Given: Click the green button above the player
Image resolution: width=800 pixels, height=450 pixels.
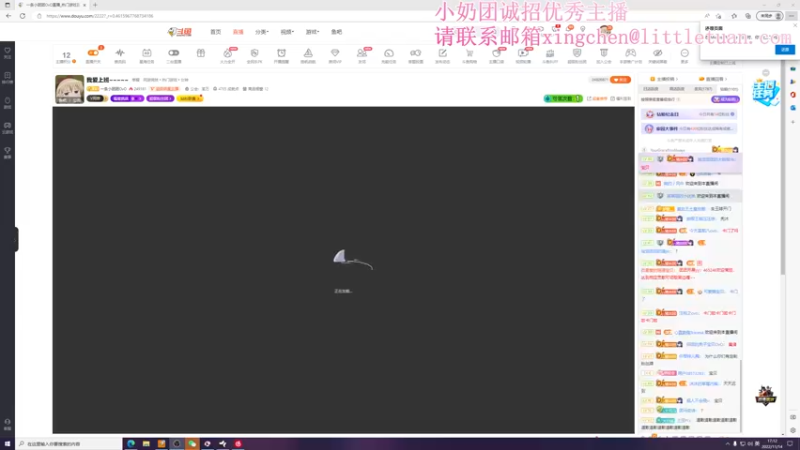Looking at the screenshot, I should pos(563,98).
